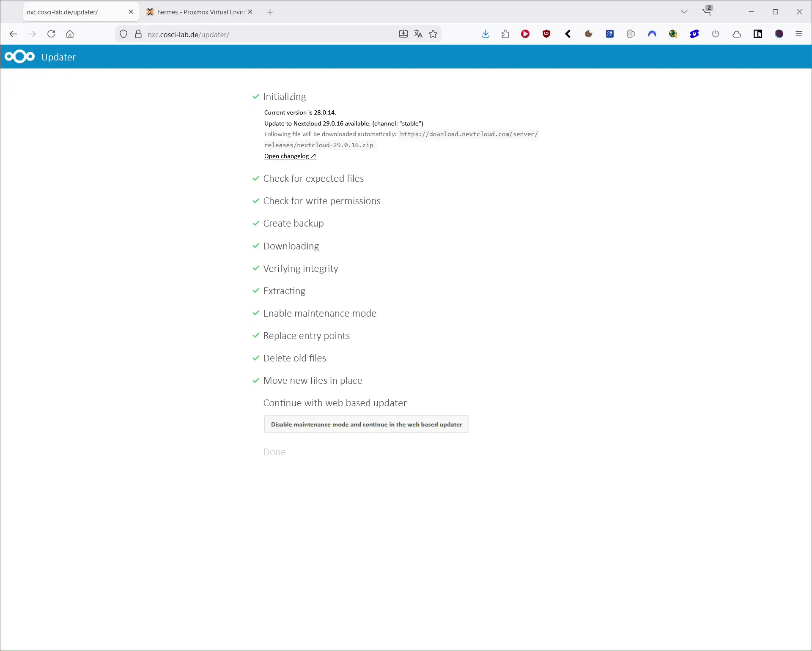Disable maintenance mode and continue updating
This screenshot has height=651, width=812.
[366, 424]
